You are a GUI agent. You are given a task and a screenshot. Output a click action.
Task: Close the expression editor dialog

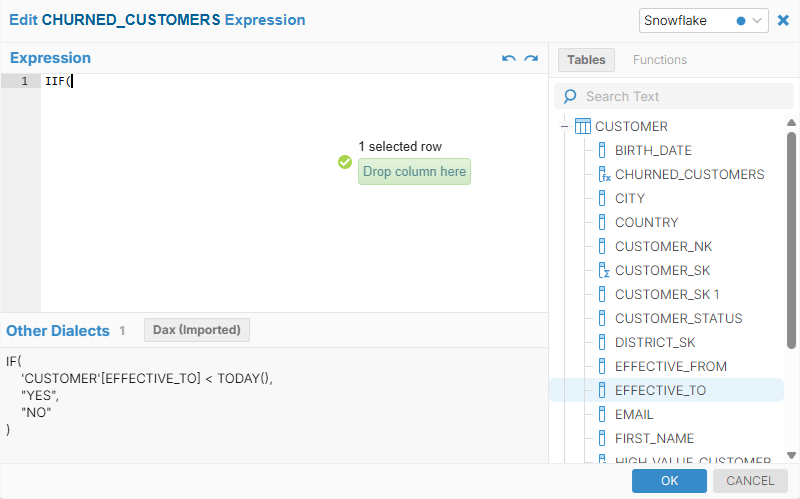click(783, 20)
